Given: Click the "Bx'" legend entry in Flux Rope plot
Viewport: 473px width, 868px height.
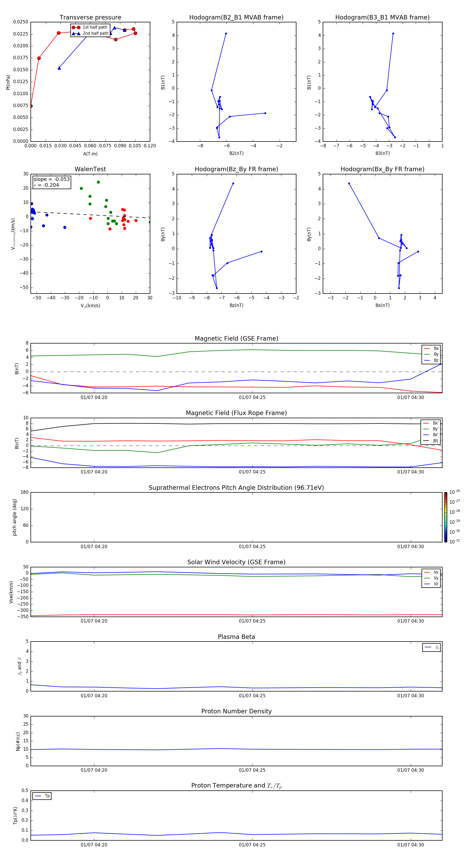Looking at the screenshot, I should (431, 423).
